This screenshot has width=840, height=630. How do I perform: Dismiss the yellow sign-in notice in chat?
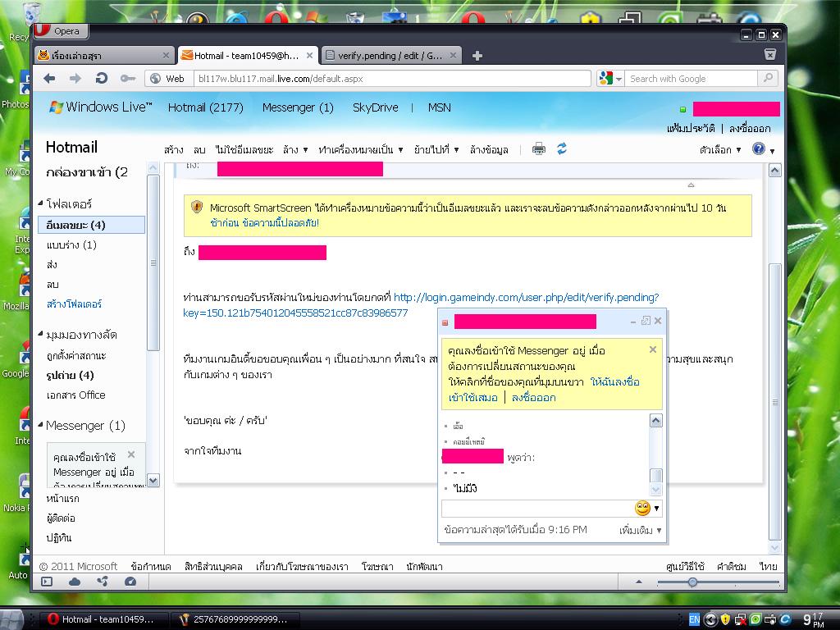652,349
